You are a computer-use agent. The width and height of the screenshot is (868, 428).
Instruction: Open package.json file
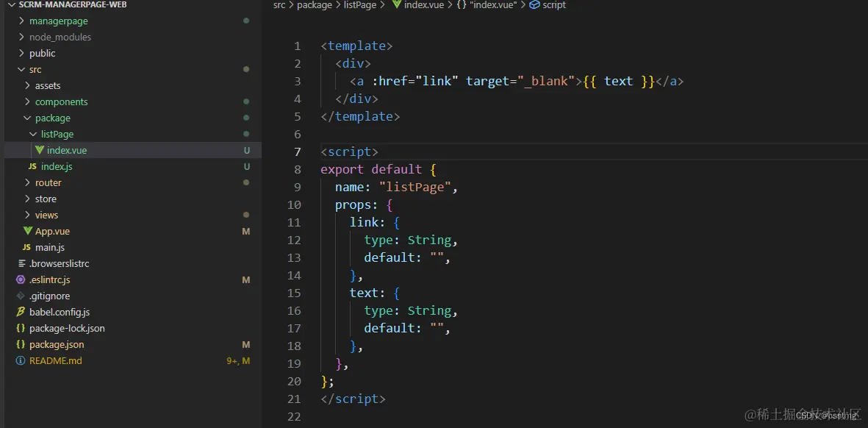pos(133,344)
